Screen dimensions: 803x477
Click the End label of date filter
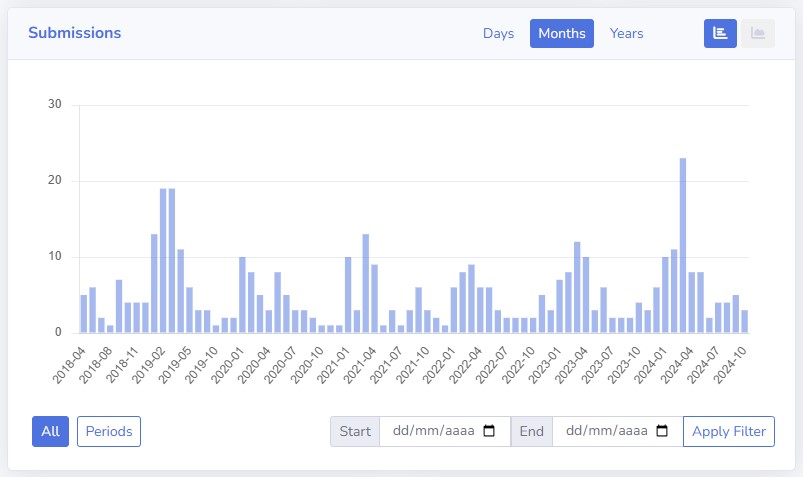(x=532, y=431)
